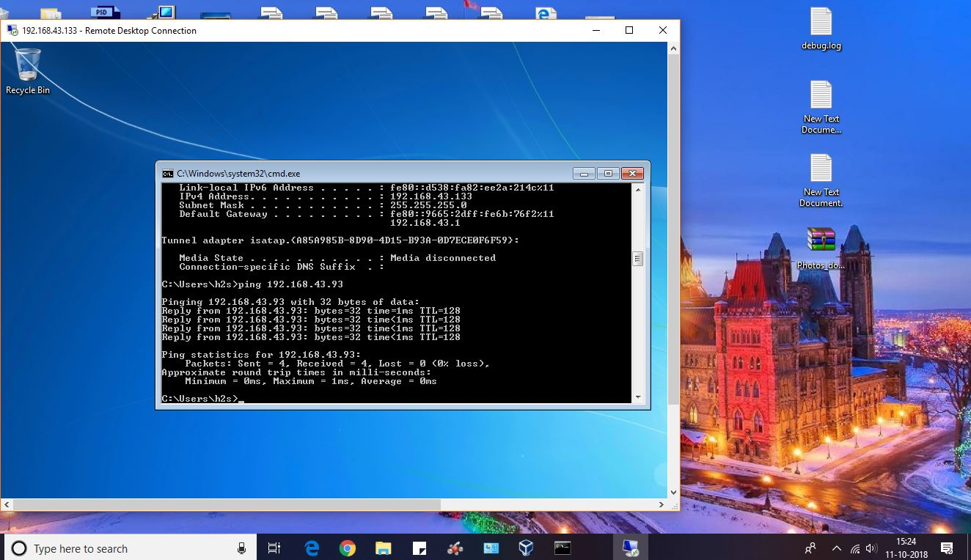Click the cmd scrollbar down arrow

click(638, 397)
